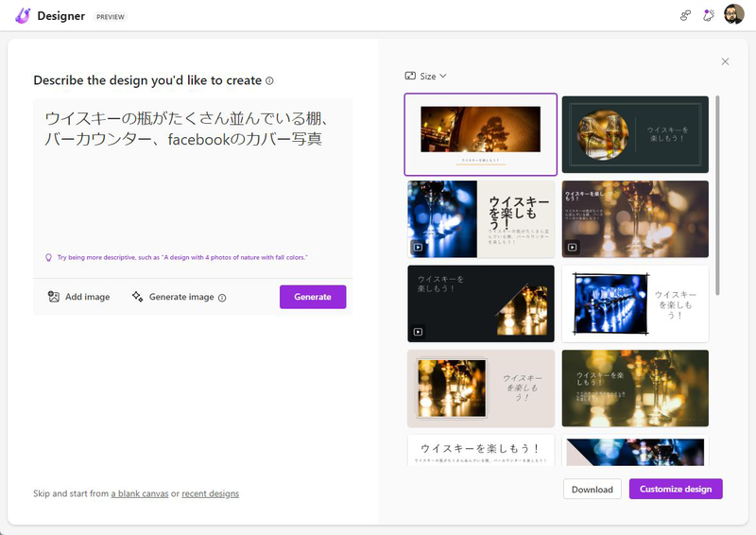Select beige design with framed golden photo
The image size is (756, 535).
click(x=481, y=388)
